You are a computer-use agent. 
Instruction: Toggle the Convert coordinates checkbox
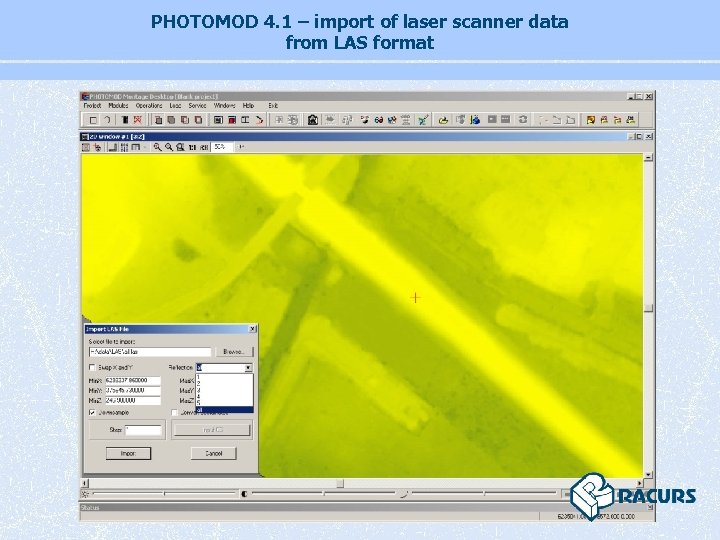point(174,412)
